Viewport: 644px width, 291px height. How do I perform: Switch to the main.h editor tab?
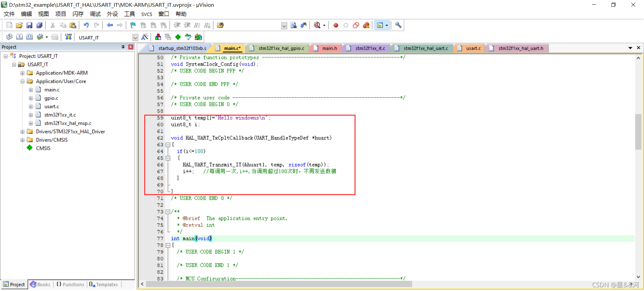click(x=325, y=48)
